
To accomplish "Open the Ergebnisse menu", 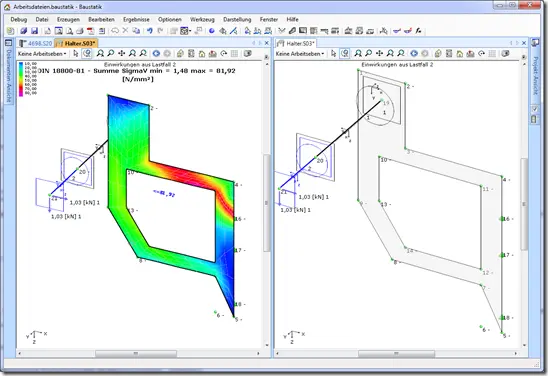I will 136,20.
